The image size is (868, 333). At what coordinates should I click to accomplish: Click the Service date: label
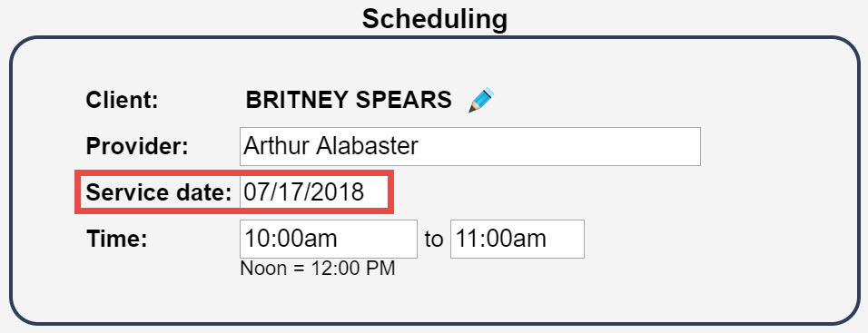click(159, 192)
